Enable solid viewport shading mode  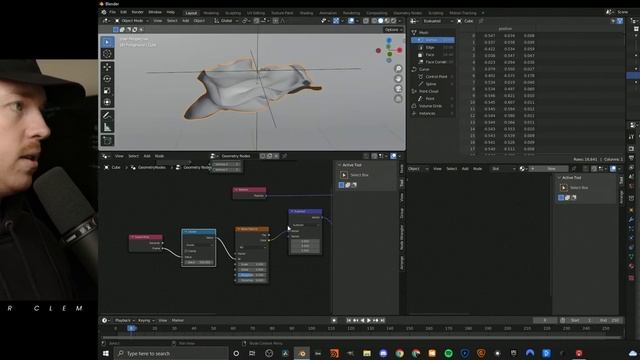click(380, 21)
